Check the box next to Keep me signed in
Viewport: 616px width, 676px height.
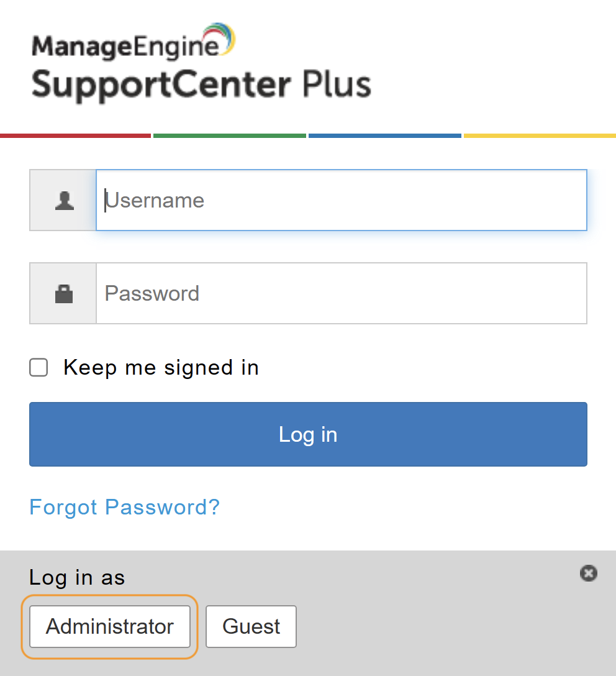[x=38, y=367]
